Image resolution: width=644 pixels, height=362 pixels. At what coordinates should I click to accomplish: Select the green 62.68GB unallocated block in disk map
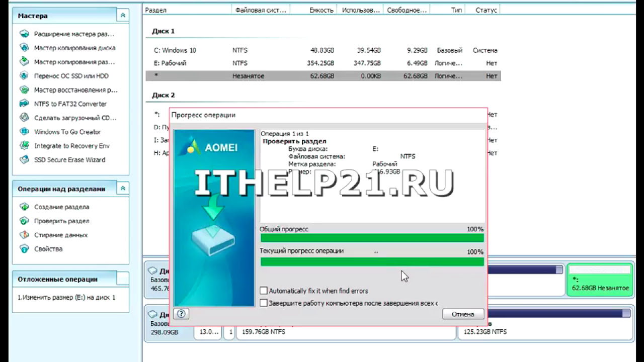click(600, 279)
